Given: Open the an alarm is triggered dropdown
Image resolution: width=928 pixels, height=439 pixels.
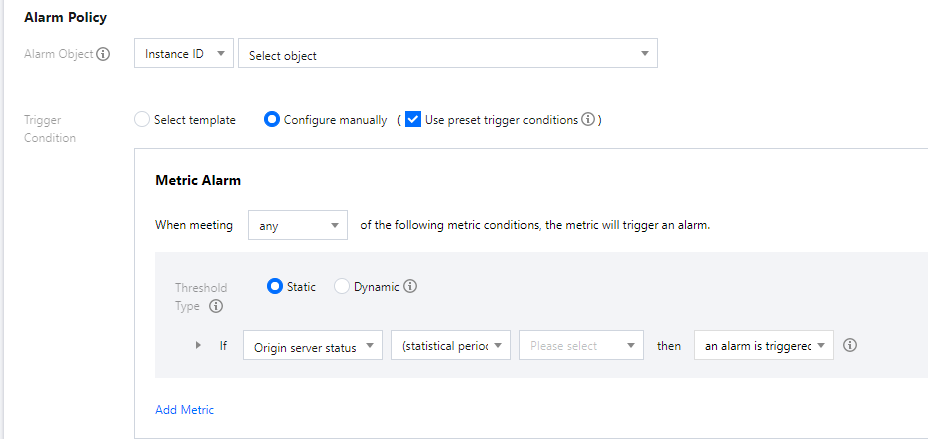Looking at the screenshot, I should [x=763, y=346].
